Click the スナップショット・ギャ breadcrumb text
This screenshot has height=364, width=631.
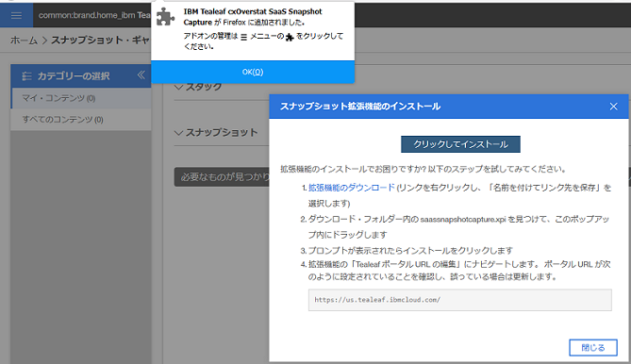tap(100, 41)
